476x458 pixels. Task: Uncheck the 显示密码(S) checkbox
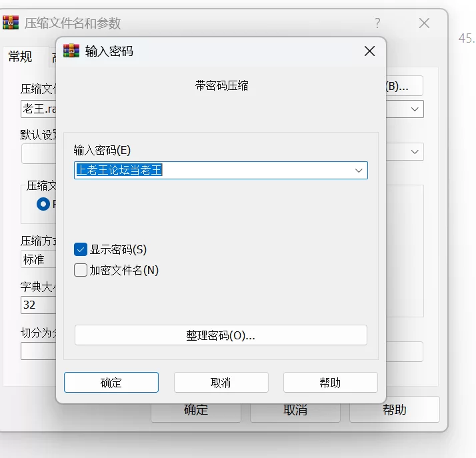81,249
